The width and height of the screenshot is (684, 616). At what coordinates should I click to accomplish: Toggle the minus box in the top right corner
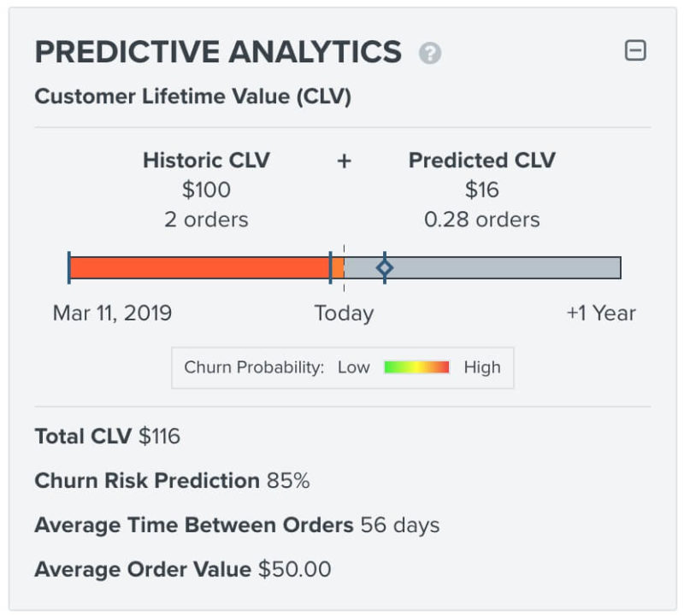(635, 50)
